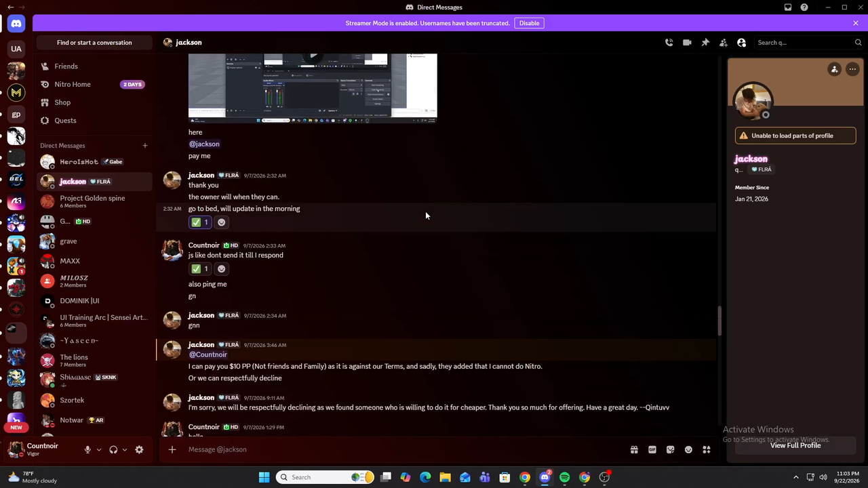Viewport: 868px width, 488px height.
Task: Toggle microphone mute
Action: 87,450
